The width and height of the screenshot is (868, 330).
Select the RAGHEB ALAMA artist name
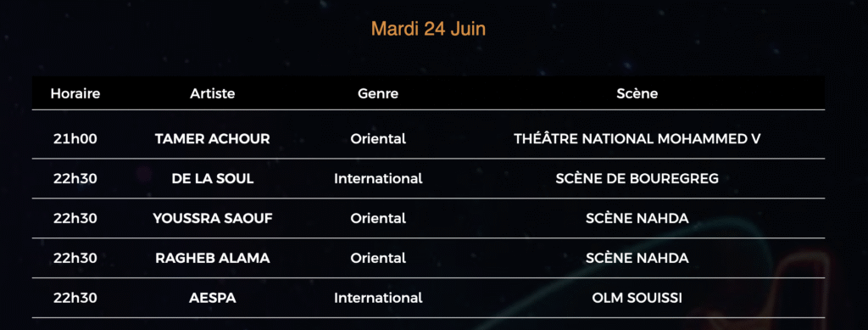pyautogui.click(x=213, y=259)
